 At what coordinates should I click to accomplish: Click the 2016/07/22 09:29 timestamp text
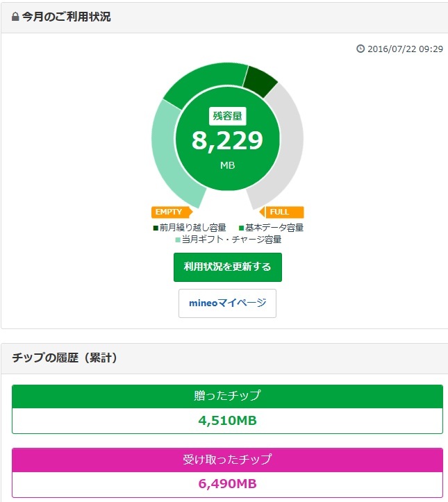[405, 49]
